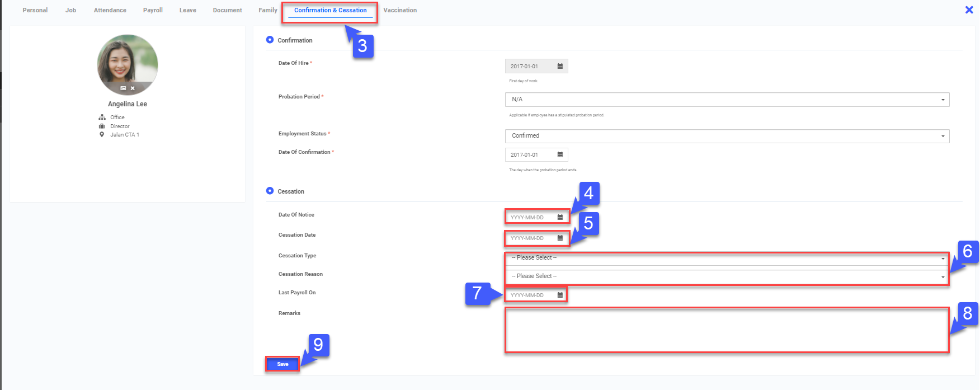Open calendar icon for Date Of Confirmation
This screenshot has width=980, height=390.
pos(560,154)
